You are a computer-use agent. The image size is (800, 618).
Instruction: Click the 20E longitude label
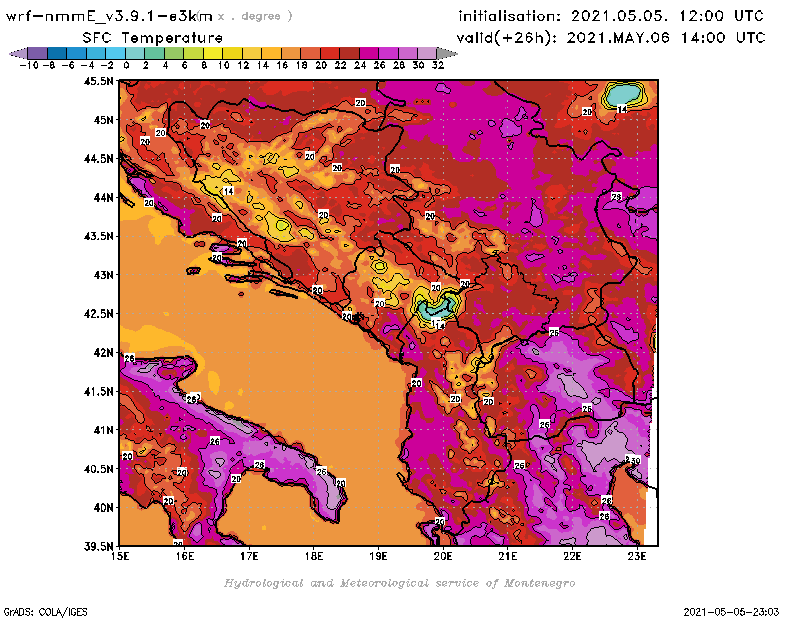pyautogui.click(x=443, y=556)
